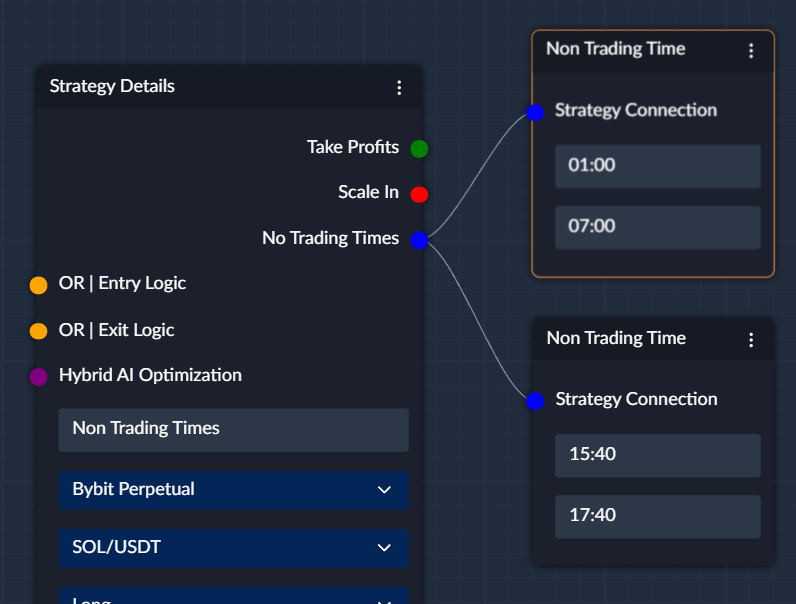Click the Strategy Connection dot above 01:00
This screenshot has height=604, width=796.
(x=535, y=112)
